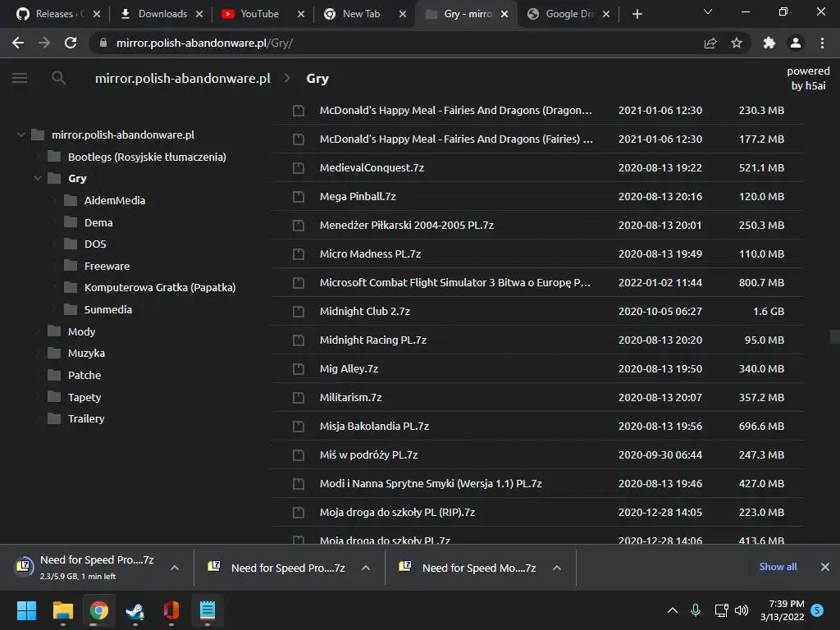Open the DOS folder in tree
Viewport: 840px width, 630px height.
(95, 244)
